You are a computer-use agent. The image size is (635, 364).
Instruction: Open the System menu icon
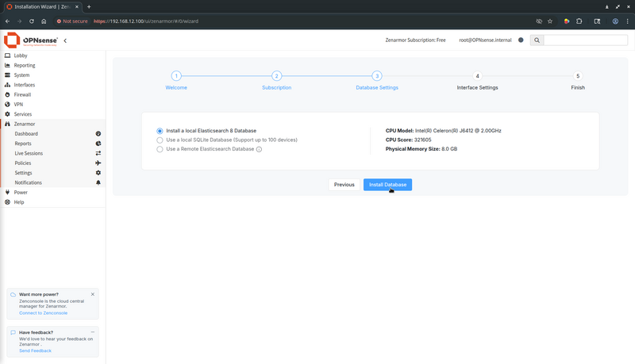(x=7, y=75)
